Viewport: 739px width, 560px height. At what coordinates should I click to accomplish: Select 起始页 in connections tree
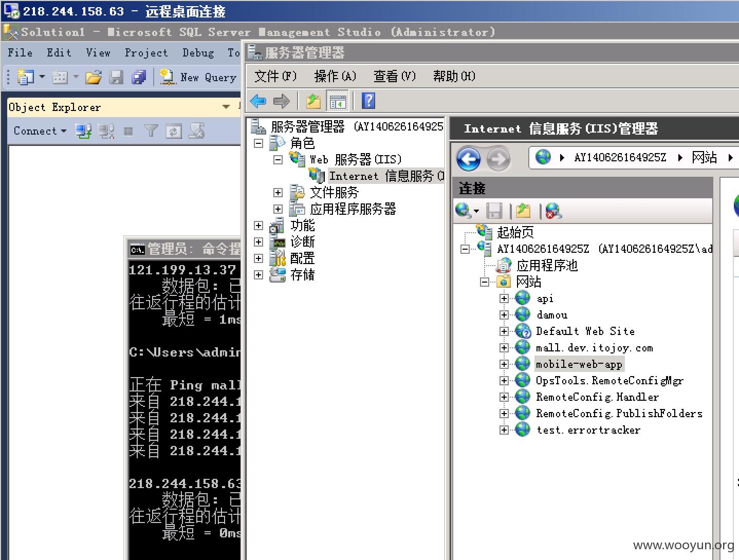(x=515, y=232)
